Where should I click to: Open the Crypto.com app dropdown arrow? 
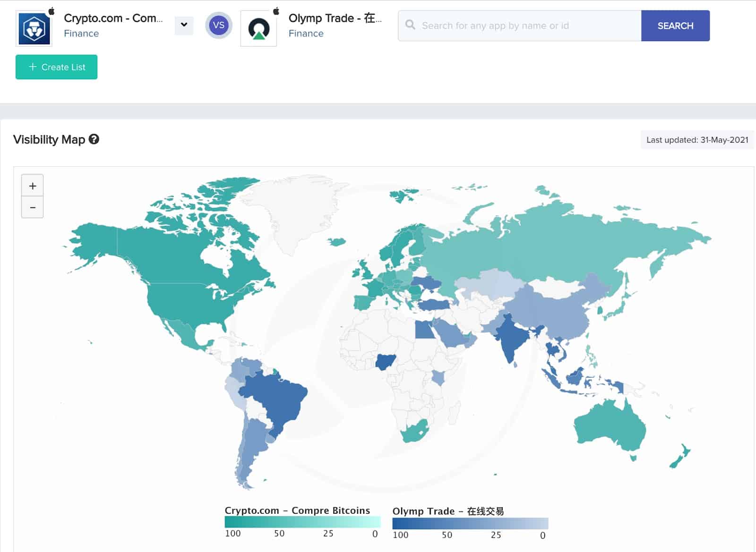[x=184, y=25]
